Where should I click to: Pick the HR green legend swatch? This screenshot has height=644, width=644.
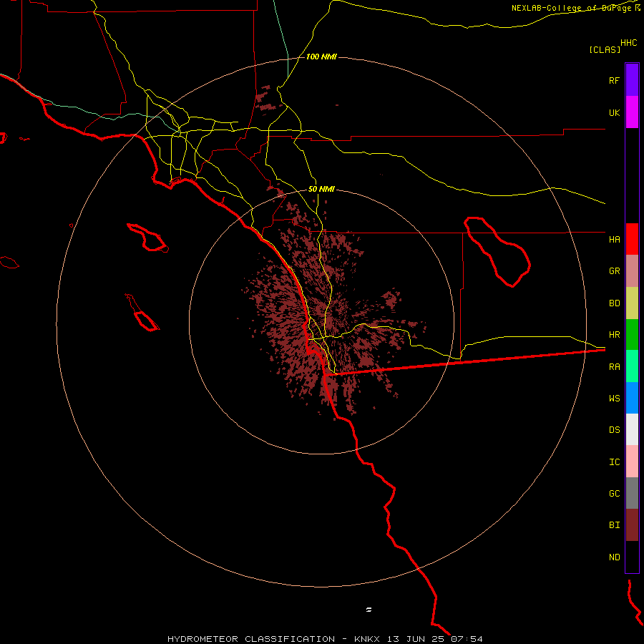632,335
